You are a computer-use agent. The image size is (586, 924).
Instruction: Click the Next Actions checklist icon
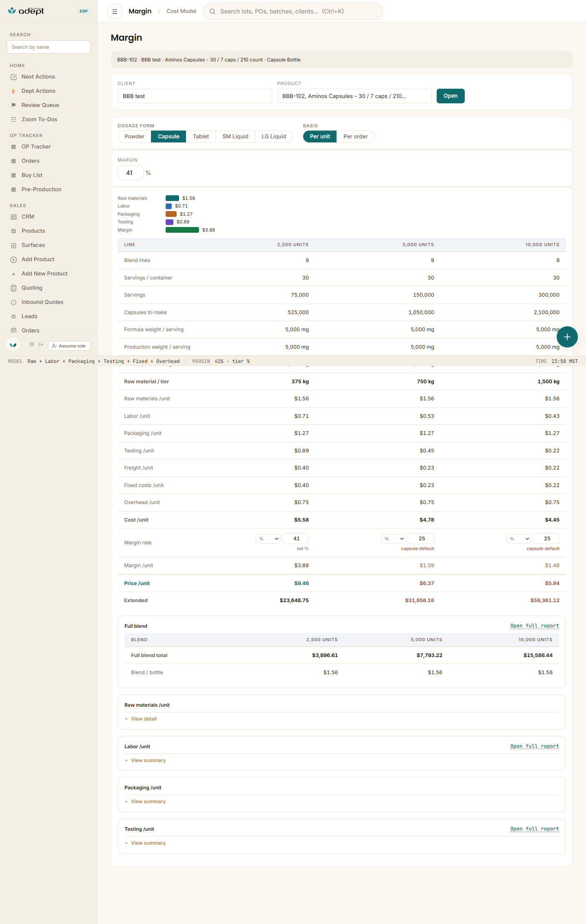click(x=13, y=77)
